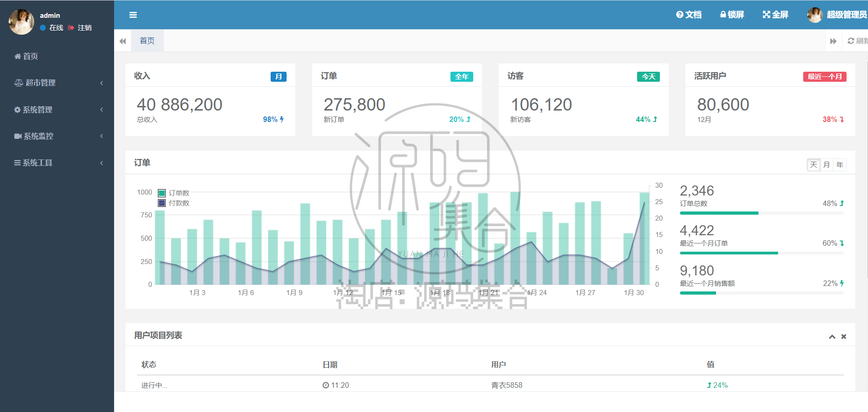The width and height of the screenshot is (868, 412).
Task: Click the scales icon of 超市管理
Action: 18,83
